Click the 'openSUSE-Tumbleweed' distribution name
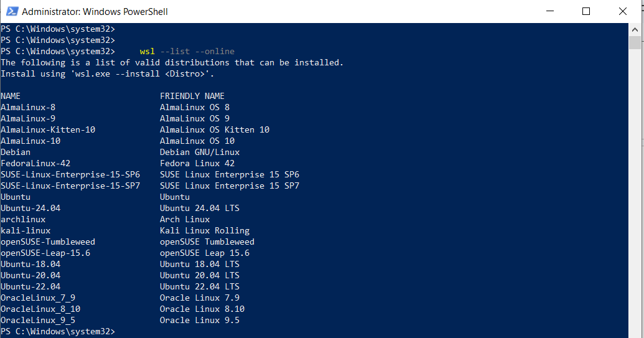This screenshot has height=338, width=644. (48, 242)
